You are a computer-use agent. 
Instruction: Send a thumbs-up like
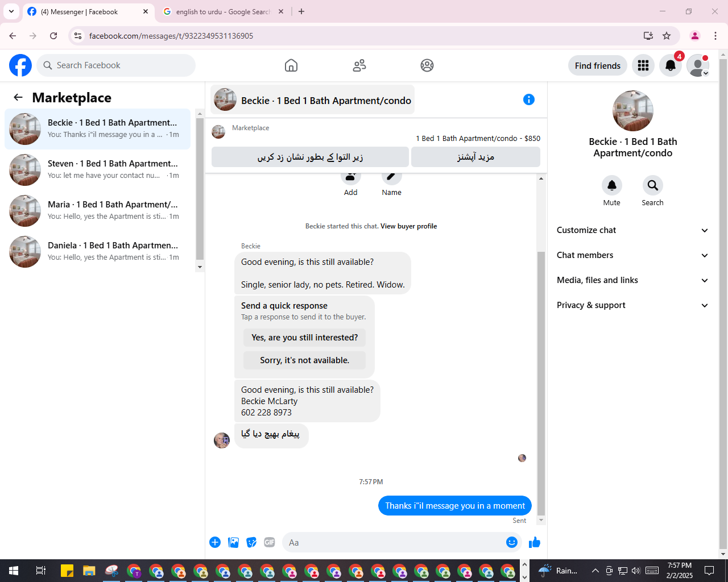coord(535,542)
